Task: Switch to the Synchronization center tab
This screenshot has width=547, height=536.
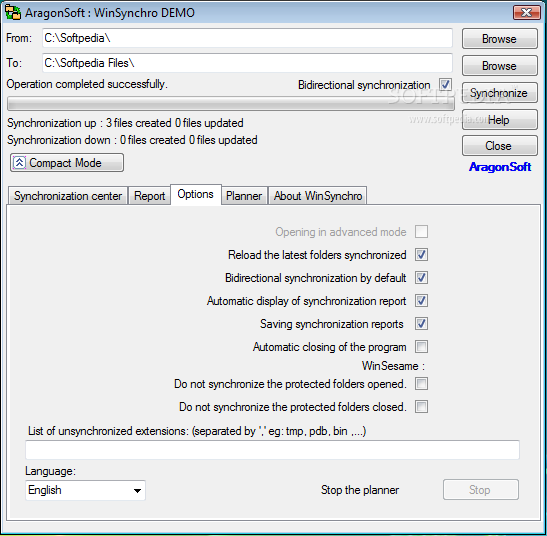Action: 68,196
